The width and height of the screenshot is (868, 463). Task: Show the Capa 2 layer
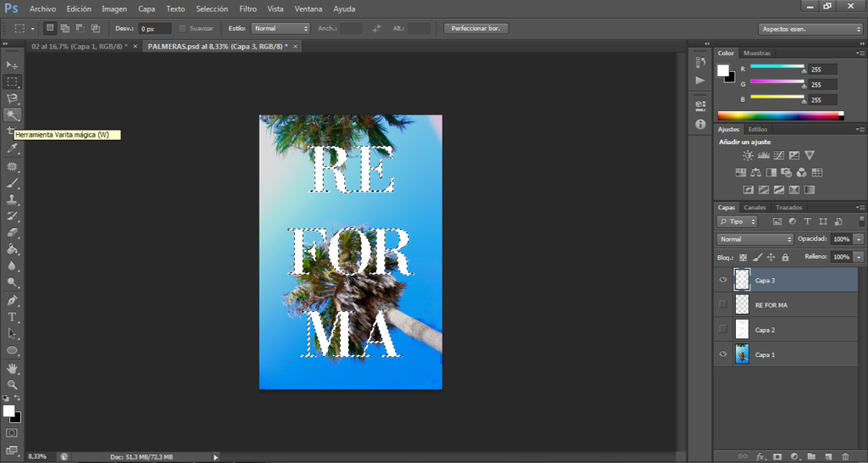[x=723, y=329]
